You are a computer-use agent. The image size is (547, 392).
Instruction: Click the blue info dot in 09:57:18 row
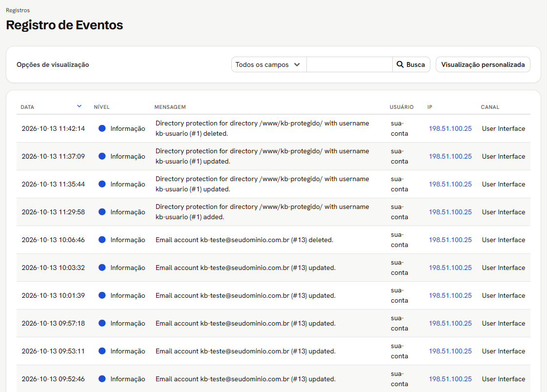point(102,323)
